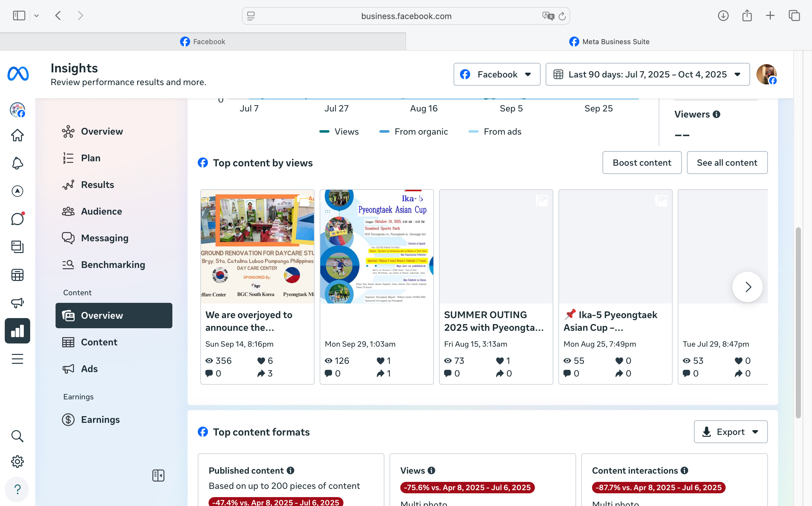
Task: Open the Inbox chat bubble icon
Action: tap(17, 219)
